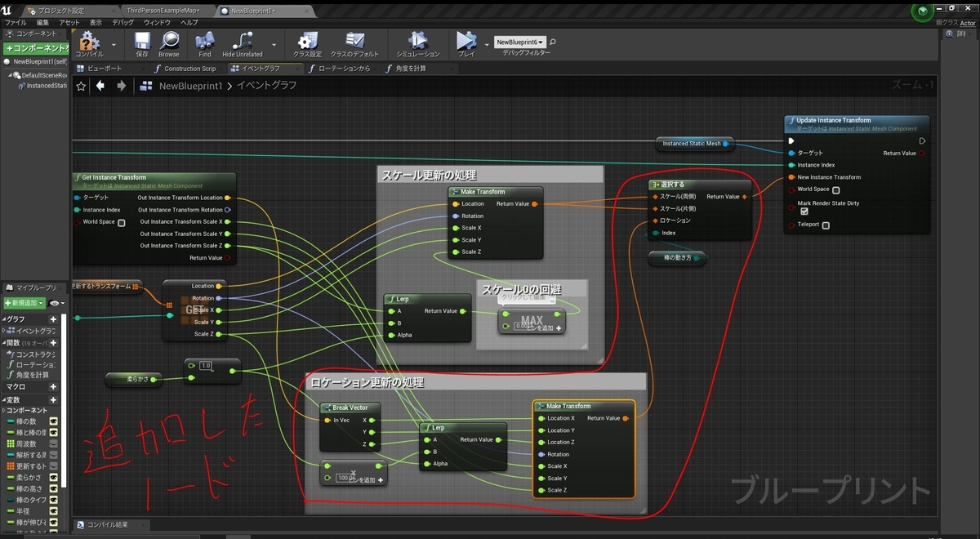Click the 1.0 value field on subtract node

pyautogui.click(x=206, y=365)
